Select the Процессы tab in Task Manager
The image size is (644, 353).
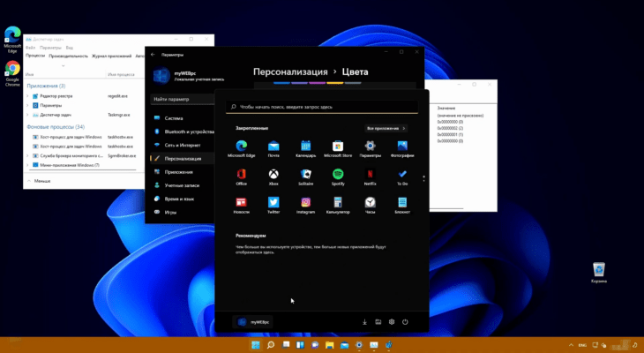[35, 56]
